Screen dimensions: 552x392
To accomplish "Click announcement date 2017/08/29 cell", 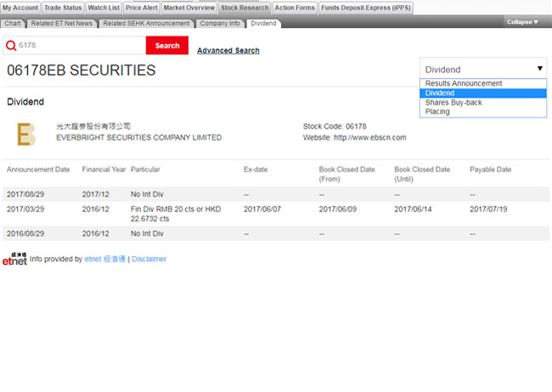I will 25,194.
